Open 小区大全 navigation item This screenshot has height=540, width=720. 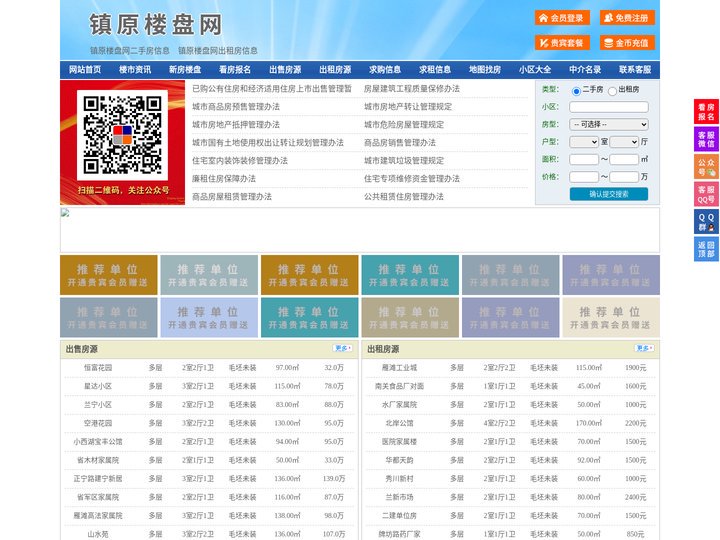click(x=535, y=70)
